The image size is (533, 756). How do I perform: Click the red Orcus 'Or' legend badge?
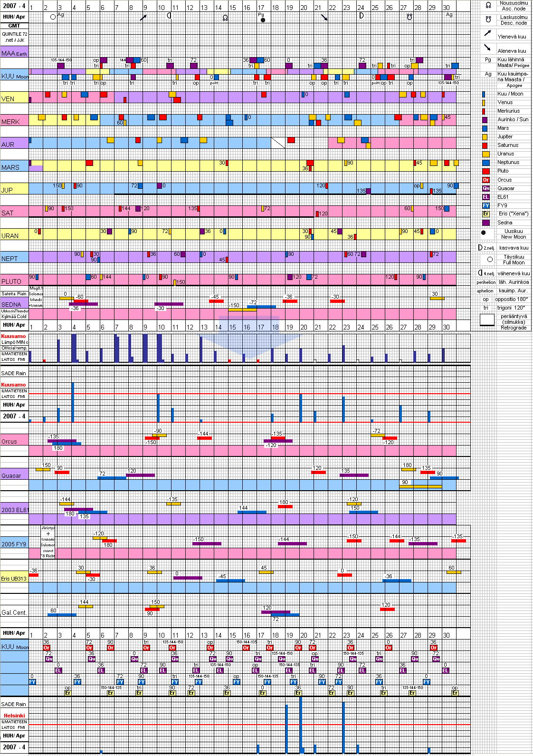point(485,180)
